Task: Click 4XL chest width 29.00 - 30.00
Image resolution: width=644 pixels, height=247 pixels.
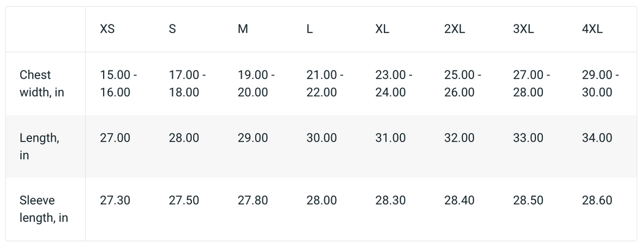Action: click(x=600, y=83)
